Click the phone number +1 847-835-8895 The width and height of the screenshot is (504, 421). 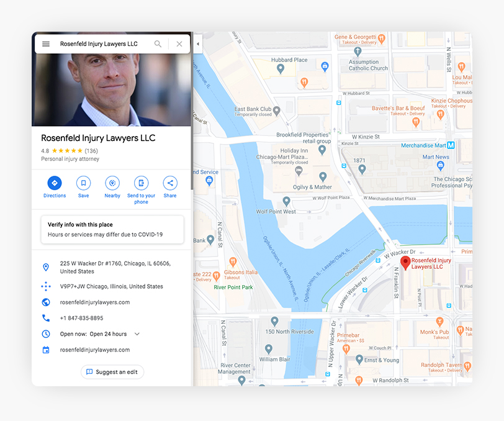(81, 318)
